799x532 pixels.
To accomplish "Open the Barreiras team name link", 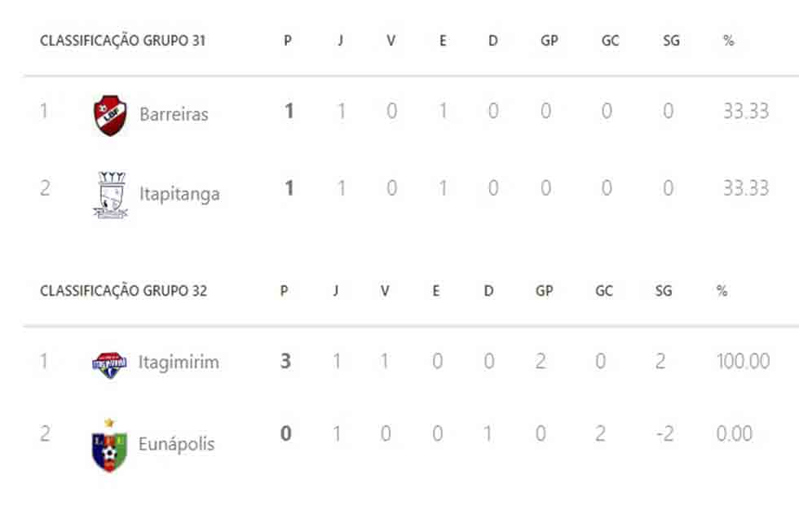I will (x=174, y=114).
